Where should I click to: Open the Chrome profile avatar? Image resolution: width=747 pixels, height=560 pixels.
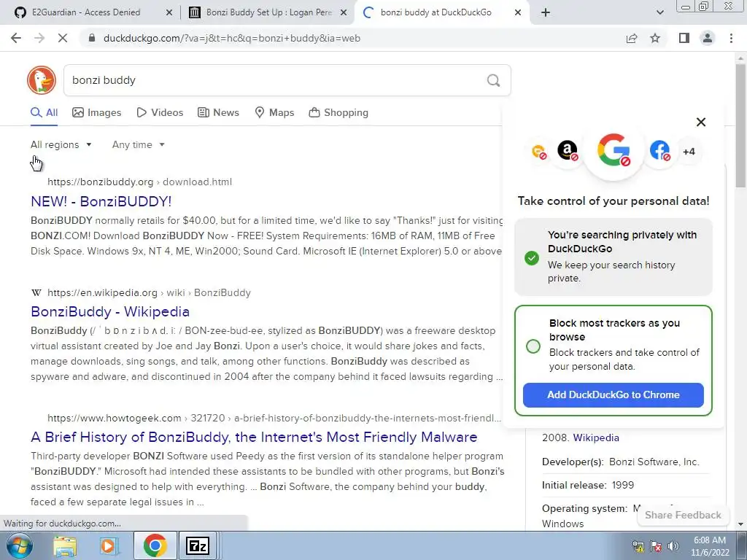click(708, 38)
